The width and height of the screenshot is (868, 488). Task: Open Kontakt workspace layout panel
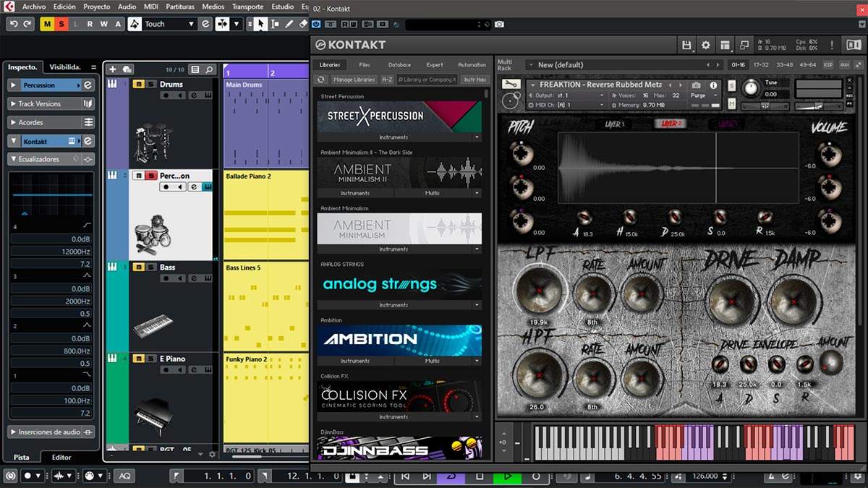pos(725,46)
